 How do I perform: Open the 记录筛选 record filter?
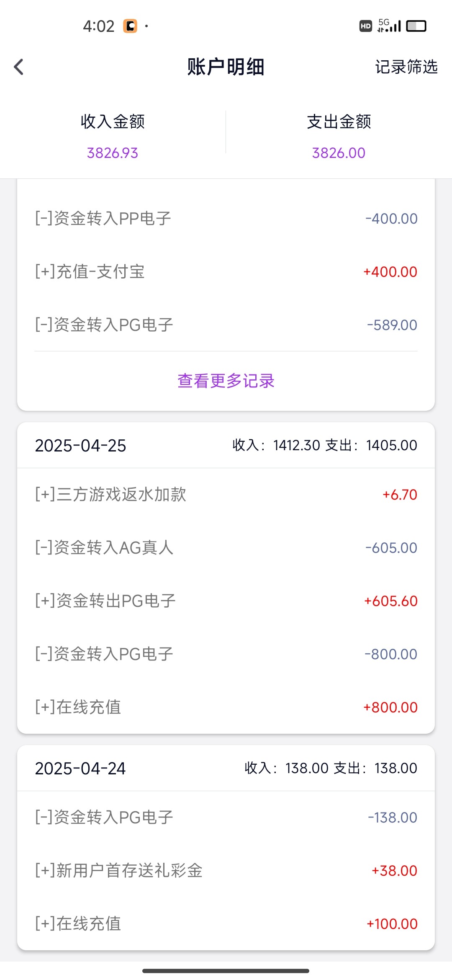(x=406, y=67)
